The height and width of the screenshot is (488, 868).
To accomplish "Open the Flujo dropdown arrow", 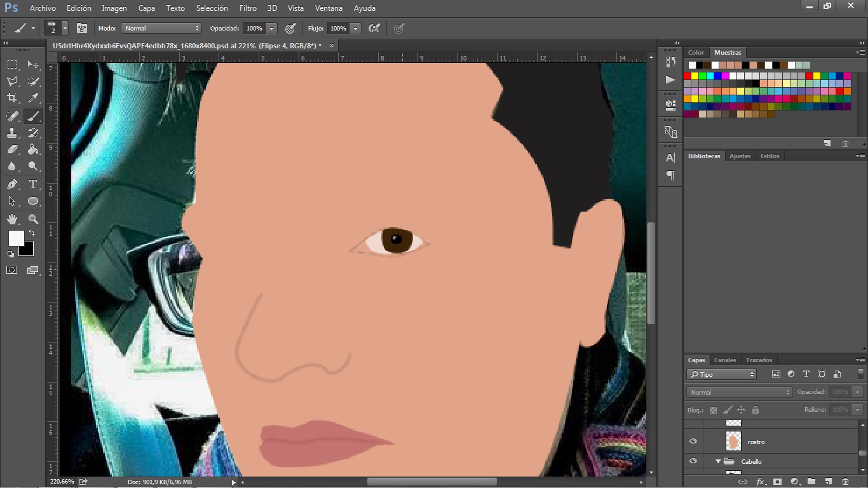I will pos(355,28).
